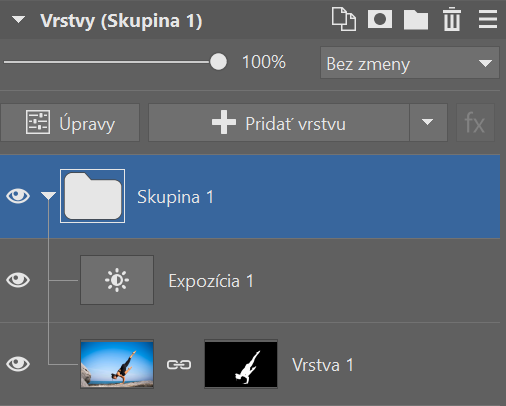This screenshot has height=406, width=506.
Task: Create a new group with the folder icon
Action: coord(416,20)
